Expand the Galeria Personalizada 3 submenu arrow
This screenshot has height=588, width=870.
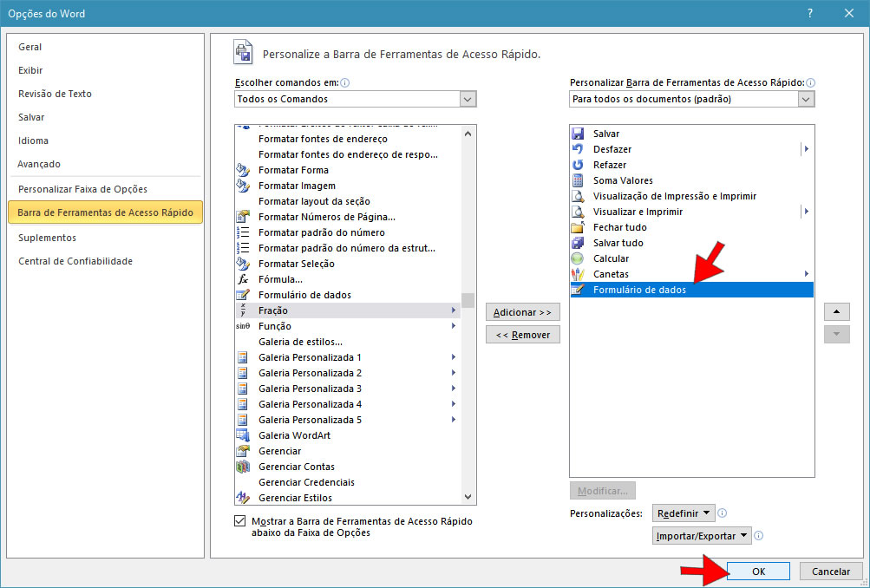tap(454, 389)
